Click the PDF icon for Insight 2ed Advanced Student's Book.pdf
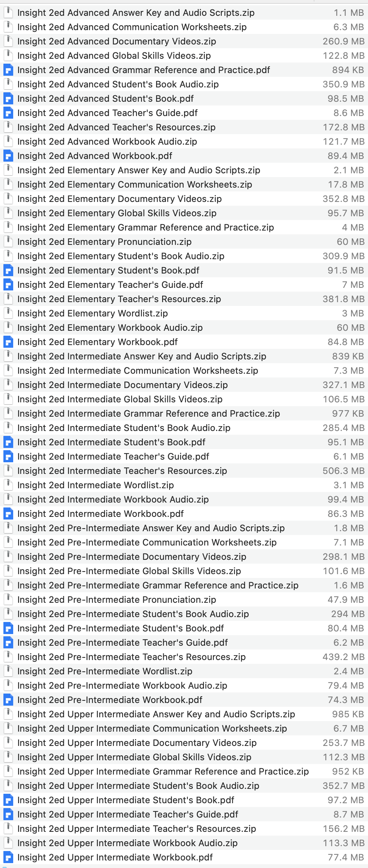Viewport: 368px width, 868px height. (x=8, y=98)
